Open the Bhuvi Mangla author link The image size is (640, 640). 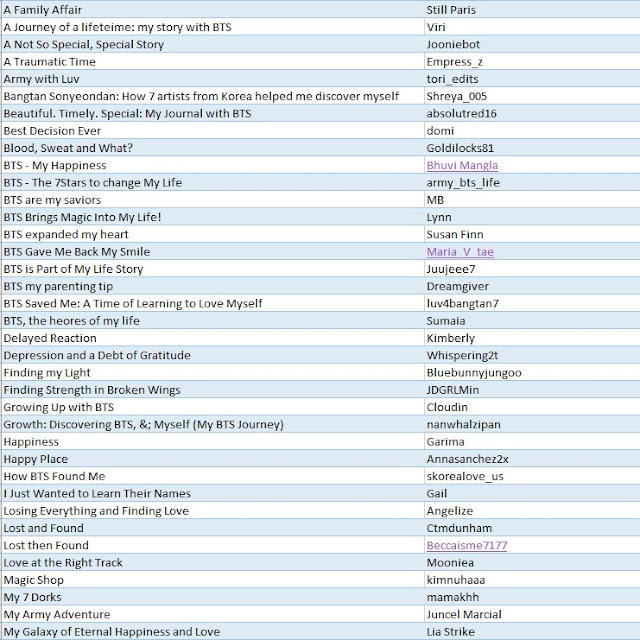click(x=462, y=165)
